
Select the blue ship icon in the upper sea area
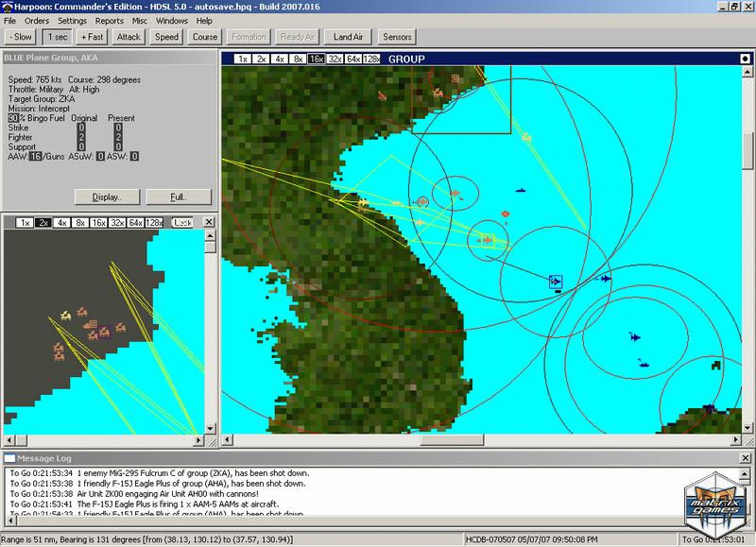point(521,190)
